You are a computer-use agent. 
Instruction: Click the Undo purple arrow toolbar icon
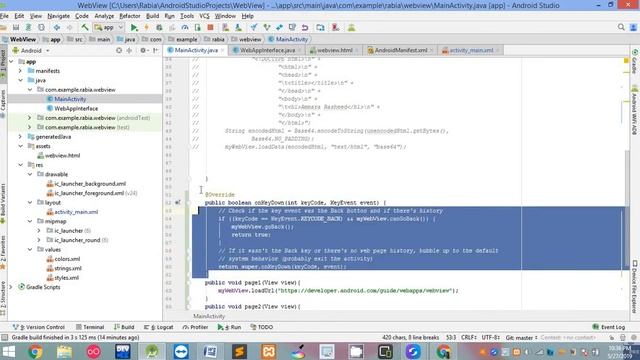click(305, 27)
